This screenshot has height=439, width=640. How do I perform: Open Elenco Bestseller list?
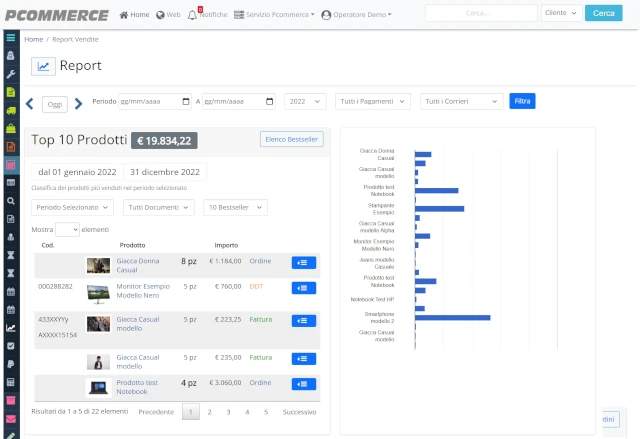(291, 139)
